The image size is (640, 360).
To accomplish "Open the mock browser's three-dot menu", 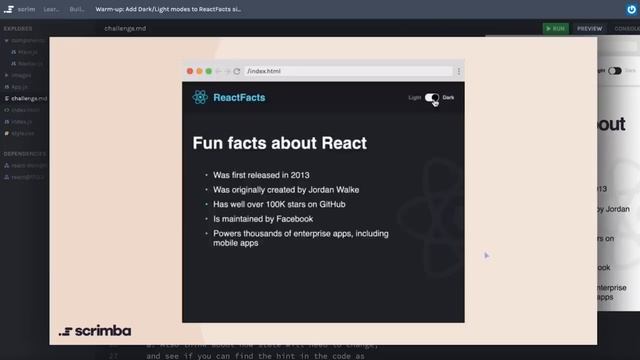I will pyautogui.click(x=459, y=71).
